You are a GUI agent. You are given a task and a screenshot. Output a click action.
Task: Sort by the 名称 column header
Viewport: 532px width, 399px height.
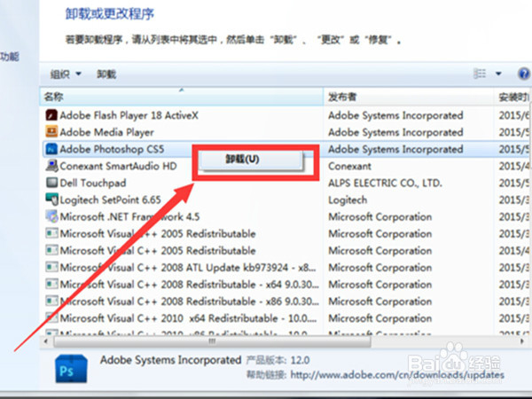[182, 97]
